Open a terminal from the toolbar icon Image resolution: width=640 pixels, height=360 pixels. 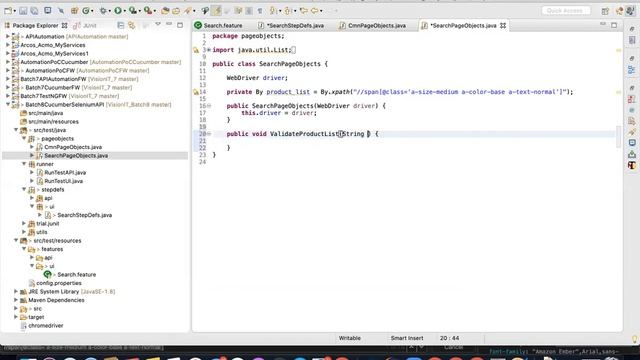[x=48, y=10]
